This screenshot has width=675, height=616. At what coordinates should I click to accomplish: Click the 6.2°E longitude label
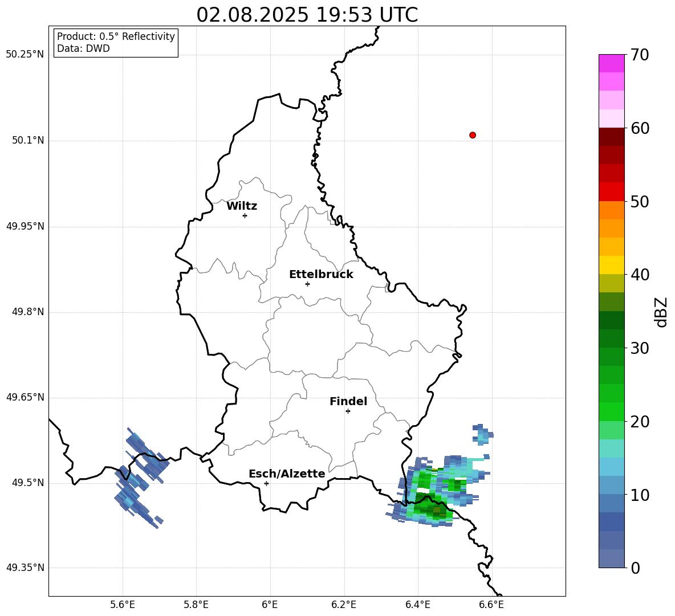coord(344,605)
